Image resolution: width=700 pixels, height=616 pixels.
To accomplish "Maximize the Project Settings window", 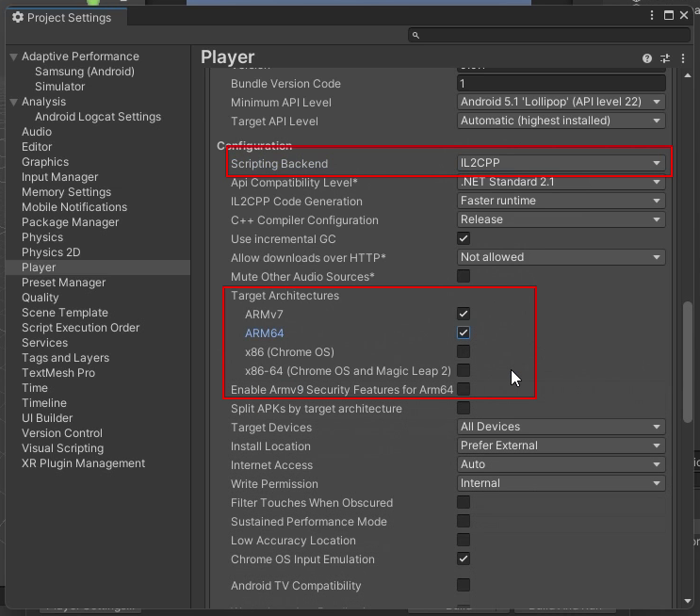I will (669, 16).
